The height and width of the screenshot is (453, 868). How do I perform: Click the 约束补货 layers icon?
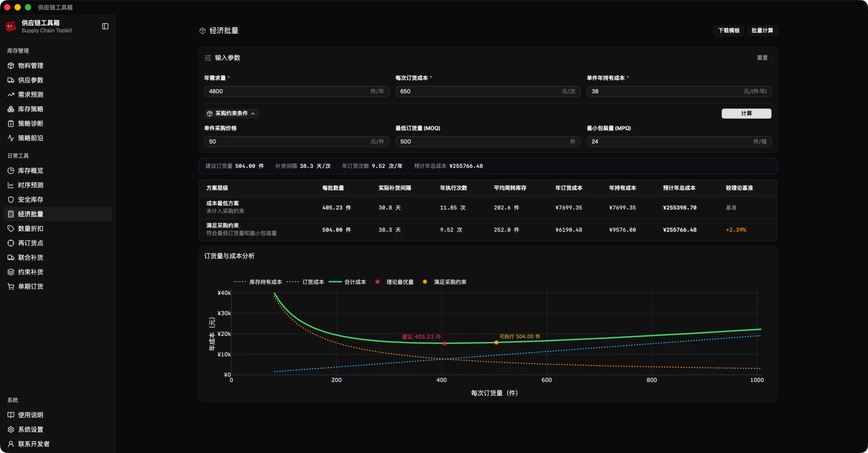coord(11,272)
